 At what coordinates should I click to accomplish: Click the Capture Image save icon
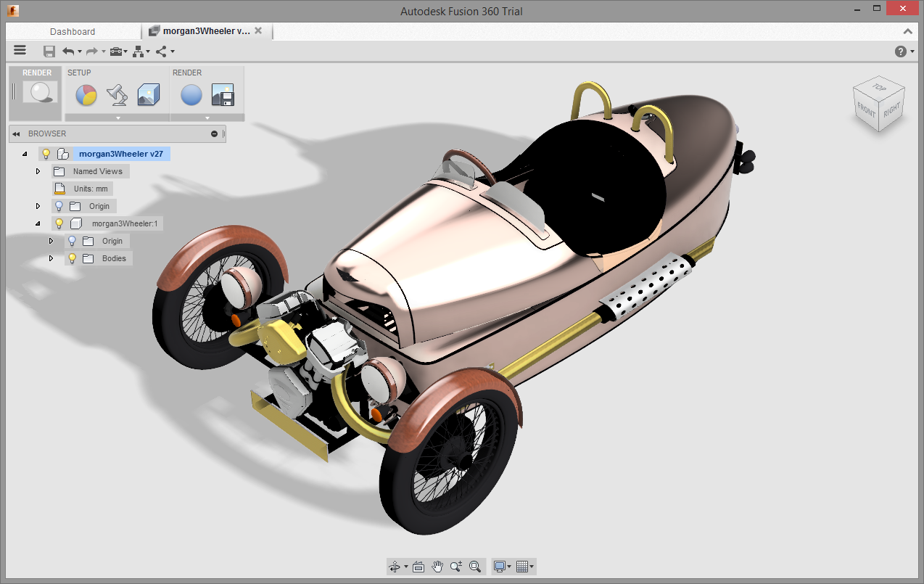[x=222, y=95]
